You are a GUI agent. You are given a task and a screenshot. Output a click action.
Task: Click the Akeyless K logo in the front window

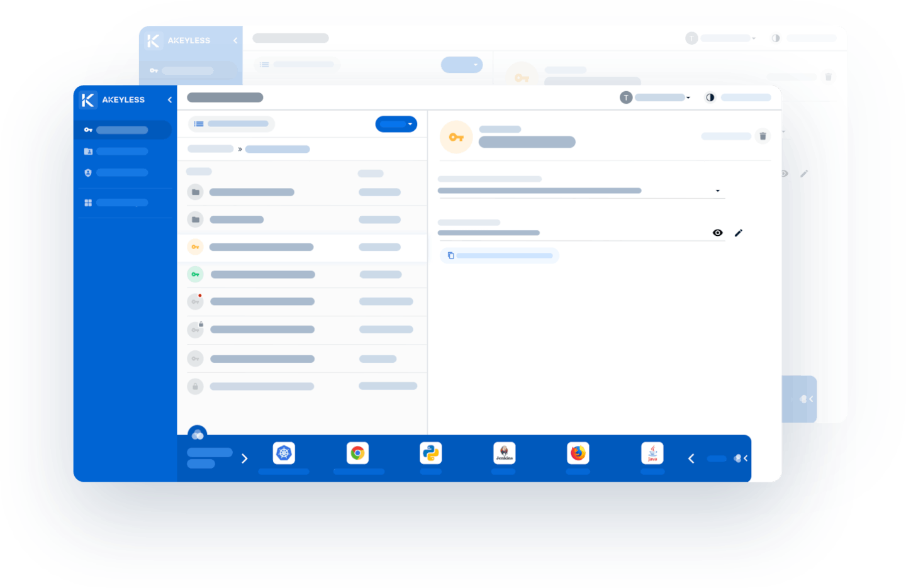click(x=87, y=100)
